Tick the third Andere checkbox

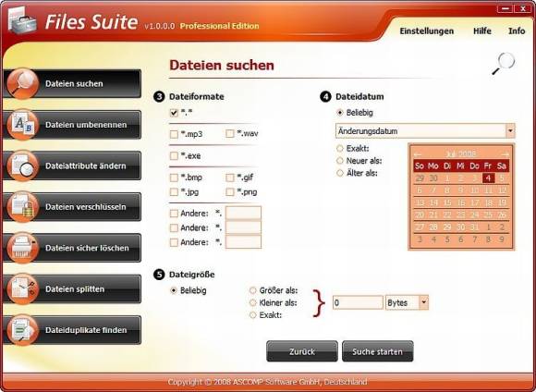coord(174,242)
